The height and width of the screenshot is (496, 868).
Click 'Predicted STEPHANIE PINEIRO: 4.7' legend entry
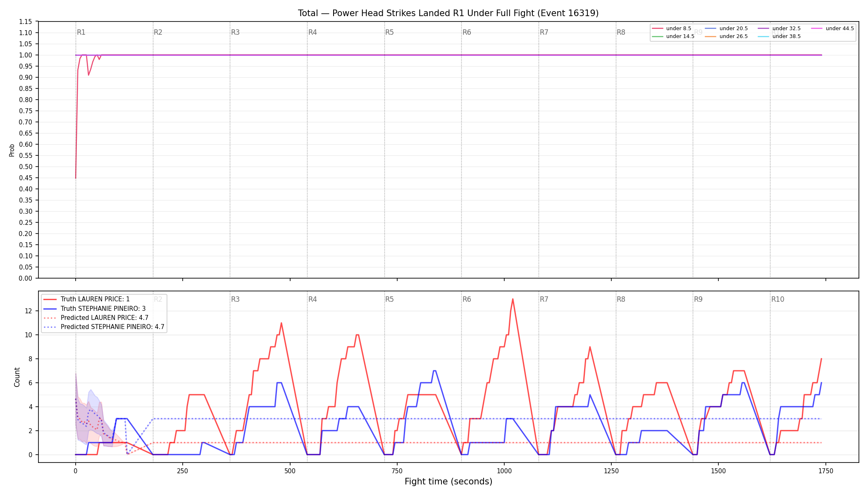(x=104, y=327)
